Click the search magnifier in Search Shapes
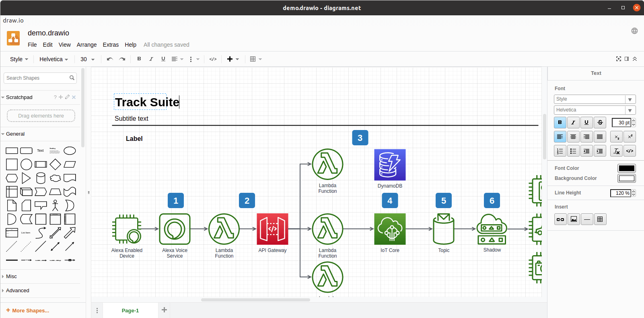Image resolution: width=644 pixels, height=318 pixels. 72,78
